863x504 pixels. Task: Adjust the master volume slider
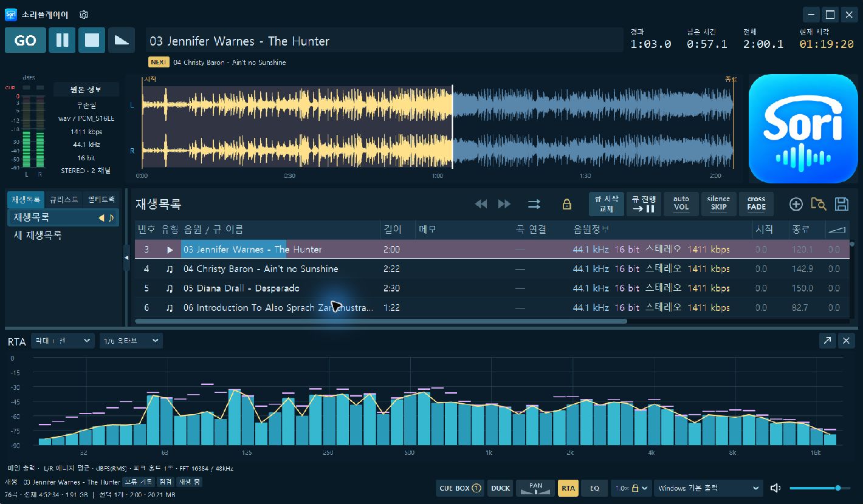pos(819,488)
